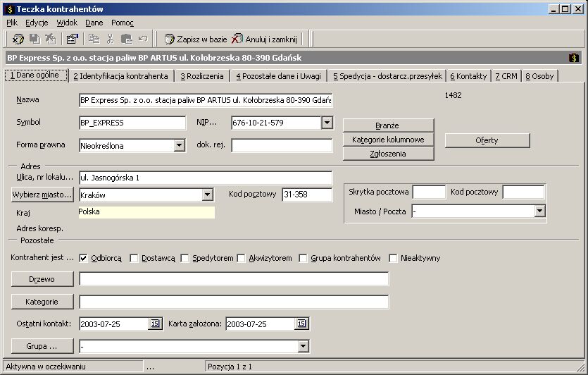Open calendar for Karta założona date
This screenshot has width=588, height=375.
coord(301,324)
